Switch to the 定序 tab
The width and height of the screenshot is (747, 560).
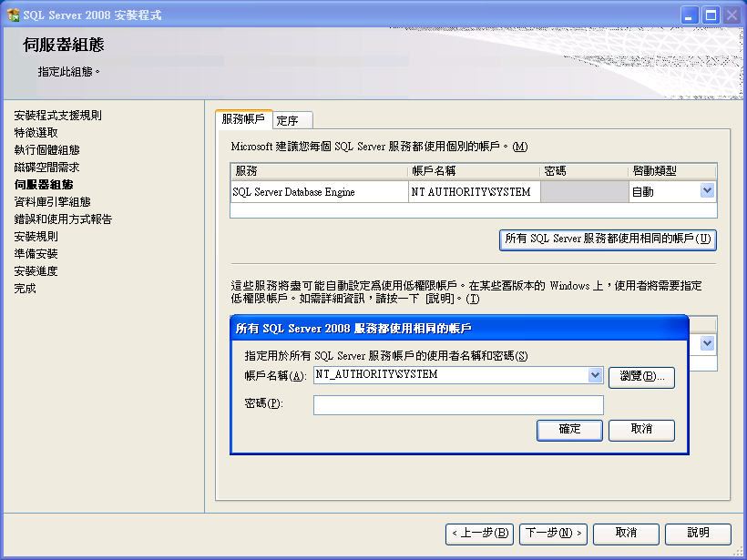pyautogui.click(x=292, y=121)
